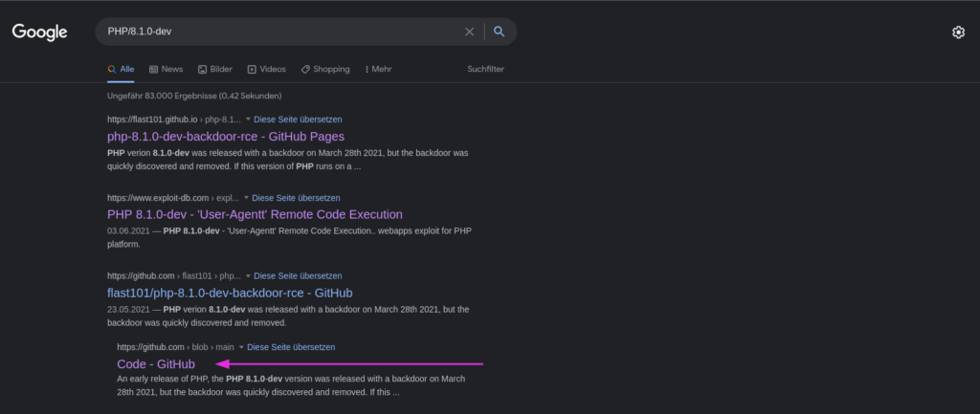Open the 'User-Agentt' Remote Code Execution result

[255, 214]
